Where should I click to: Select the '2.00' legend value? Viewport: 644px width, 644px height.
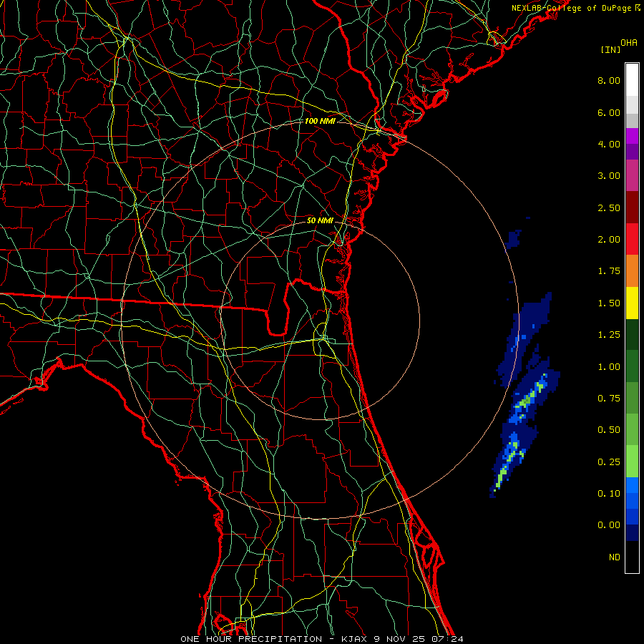(609, 240)
